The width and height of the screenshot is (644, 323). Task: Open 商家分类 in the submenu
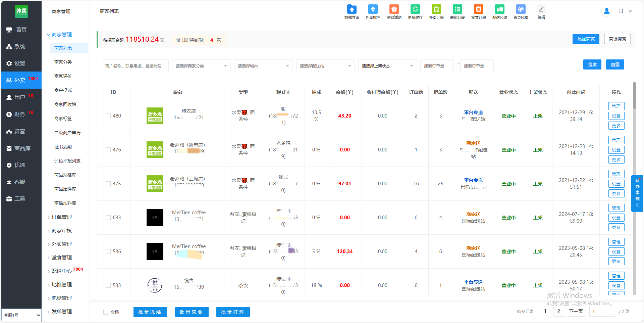(63, 62)
